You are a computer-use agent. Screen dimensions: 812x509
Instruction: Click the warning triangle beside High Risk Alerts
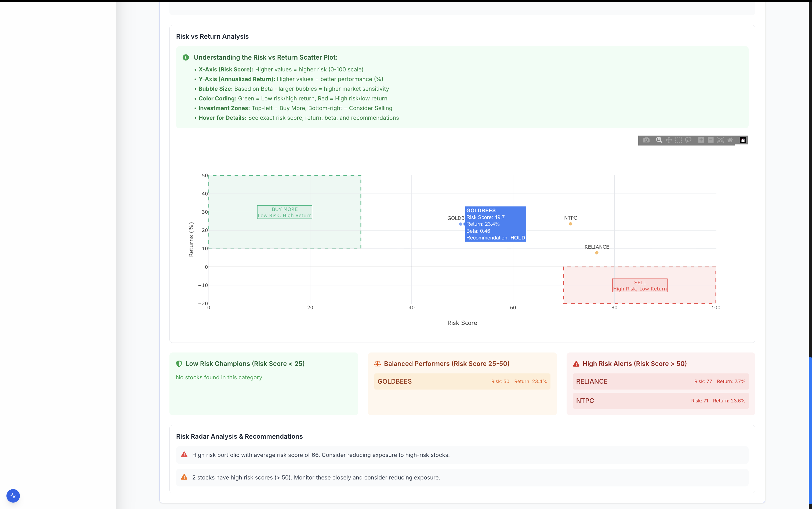point(576,363)
